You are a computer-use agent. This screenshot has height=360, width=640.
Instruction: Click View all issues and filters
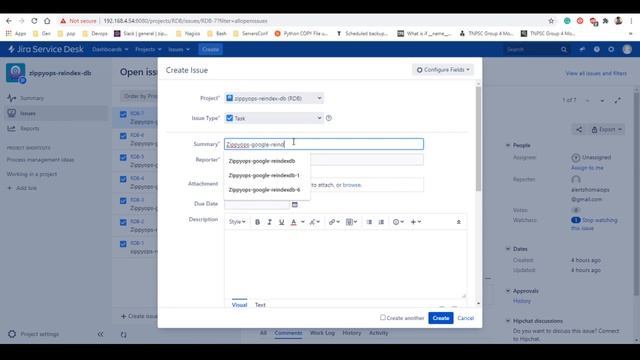point(596,73)
